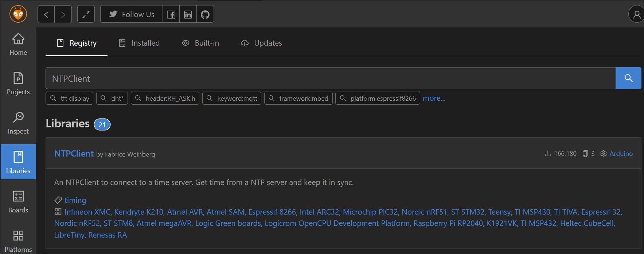
Task: Open the Atmel megaAVR platform link
Action: 164,223
